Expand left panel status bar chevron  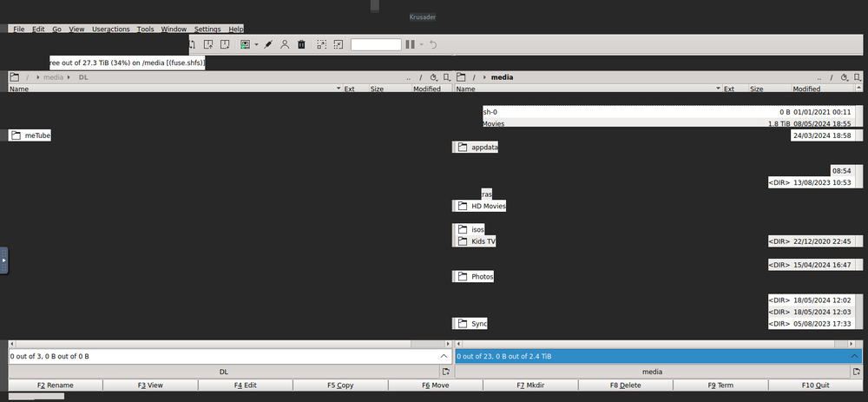point(444,356)
